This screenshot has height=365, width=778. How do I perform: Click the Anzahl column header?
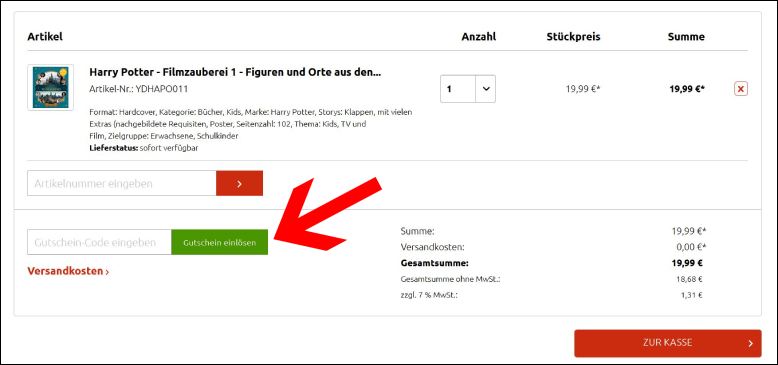point(479,37)
